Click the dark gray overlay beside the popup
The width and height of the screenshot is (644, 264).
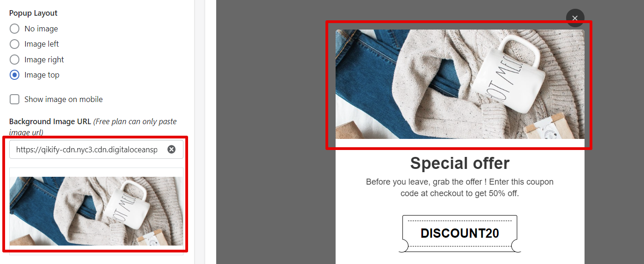click(272, 138)
